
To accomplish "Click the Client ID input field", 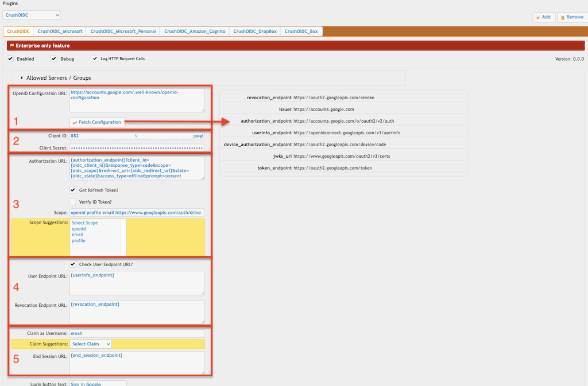I will (x=137, y=136).
